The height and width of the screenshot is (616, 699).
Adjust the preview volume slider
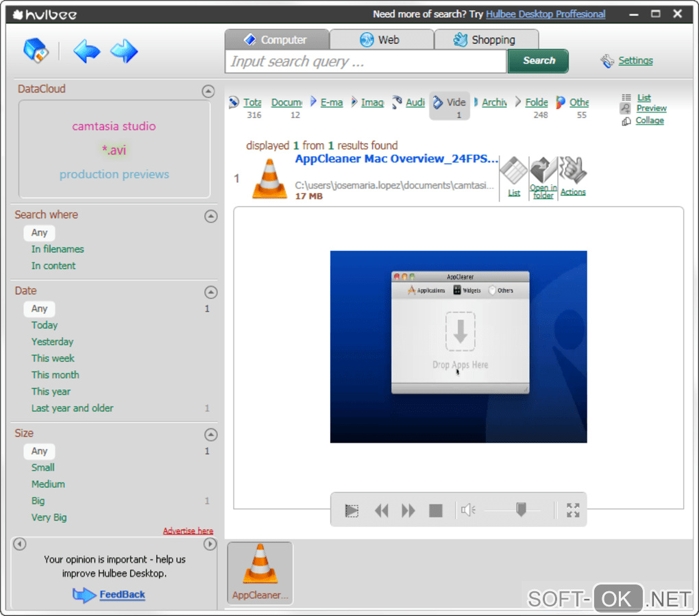click(521, 510)
